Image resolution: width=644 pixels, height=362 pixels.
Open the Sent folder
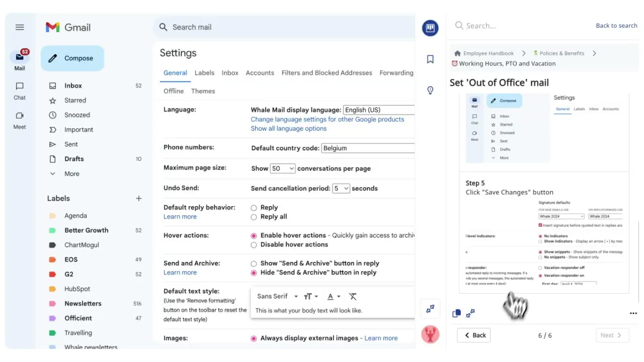pyautogui.click(x=71, y=144)
